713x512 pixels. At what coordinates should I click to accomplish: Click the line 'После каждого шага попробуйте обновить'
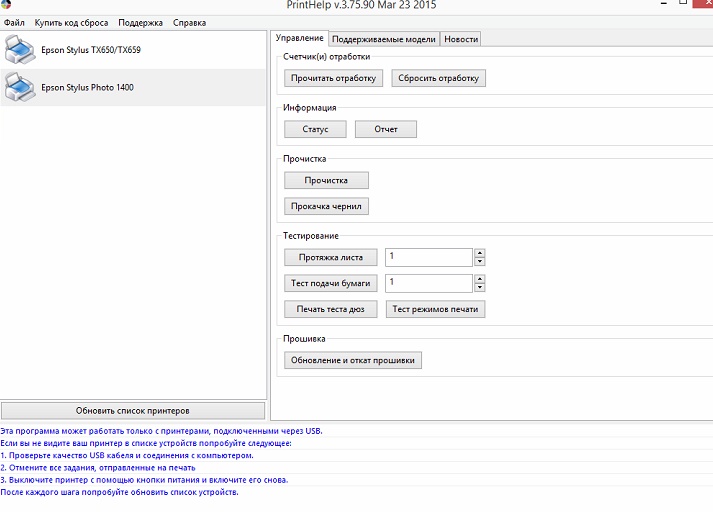[120, 492]
